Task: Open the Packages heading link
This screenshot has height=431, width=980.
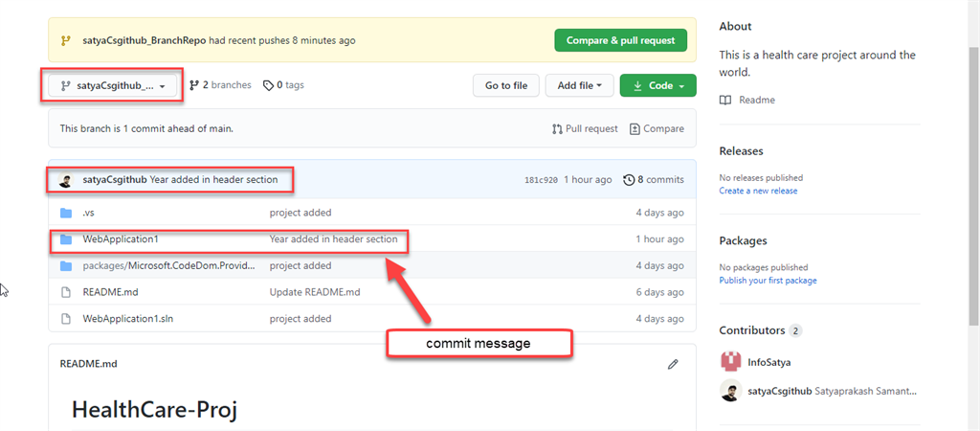Action: tap(743, 240)
